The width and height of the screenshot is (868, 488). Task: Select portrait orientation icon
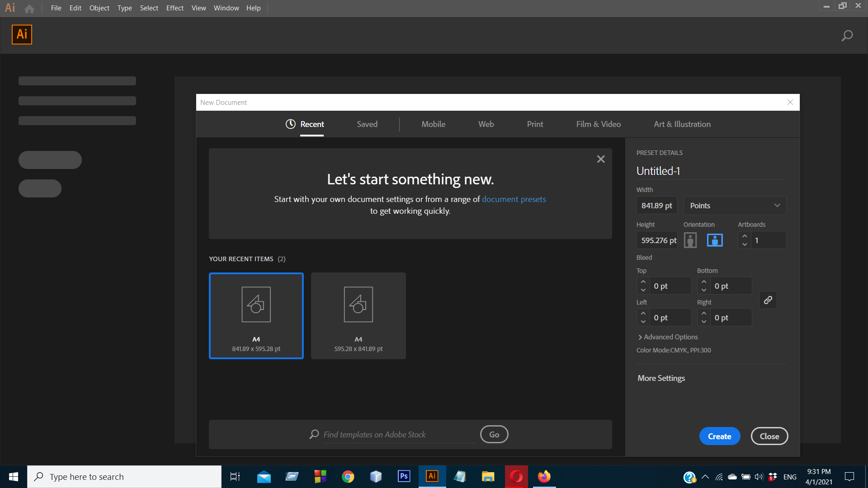tap(690, 240)
